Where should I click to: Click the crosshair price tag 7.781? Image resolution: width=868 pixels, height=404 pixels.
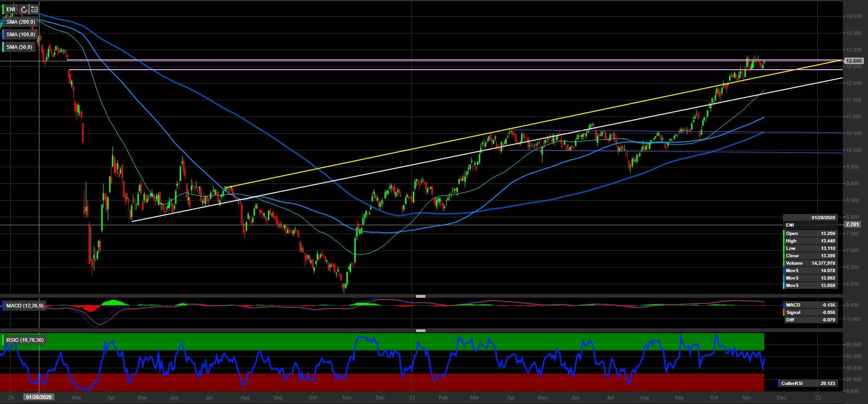point(852,224)
